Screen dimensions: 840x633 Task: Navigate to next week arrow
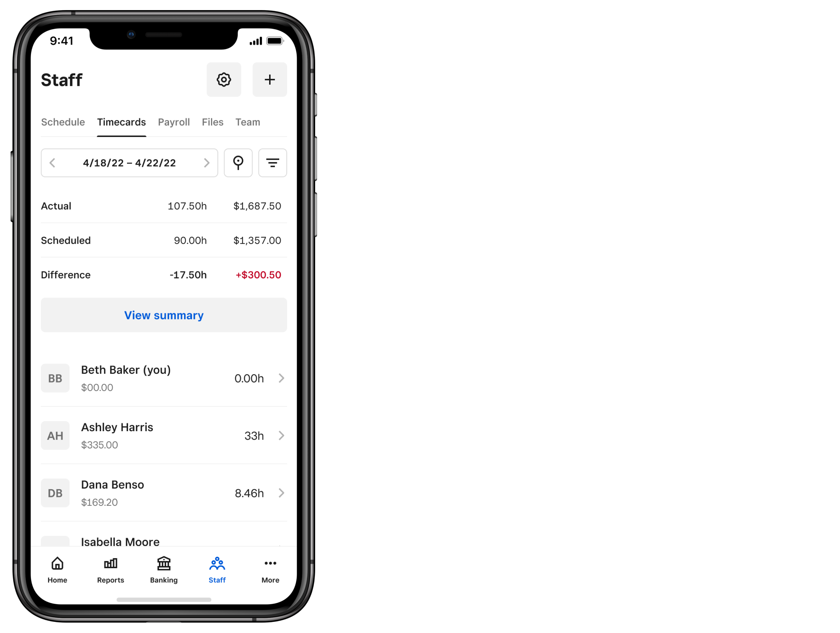206,162
